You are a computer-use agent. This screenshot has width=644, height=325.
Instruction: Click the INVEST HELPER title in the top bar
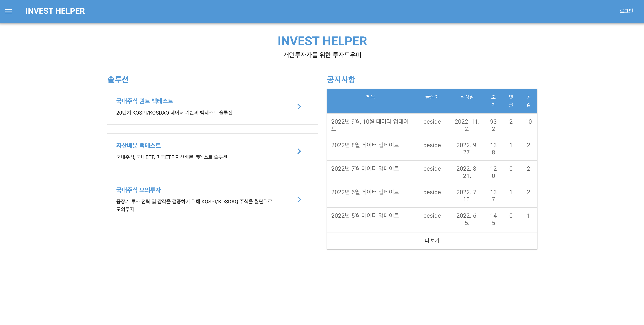click(x=55, y=11)
